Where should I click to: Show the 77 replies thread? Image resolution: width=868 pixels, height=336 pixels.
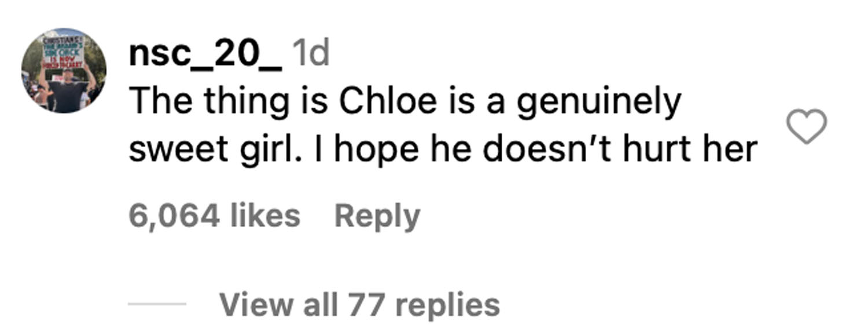click(x=359, y=305)
